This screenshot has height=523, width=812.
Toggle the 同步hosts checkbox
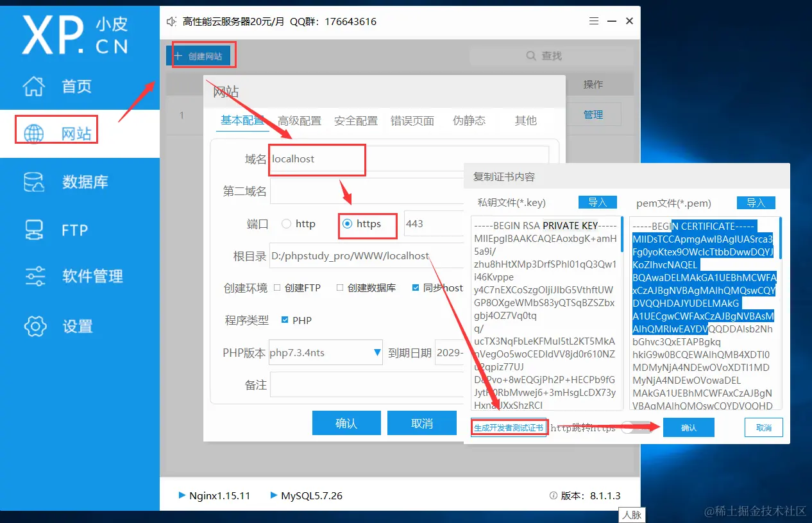(x=416, y=288)
